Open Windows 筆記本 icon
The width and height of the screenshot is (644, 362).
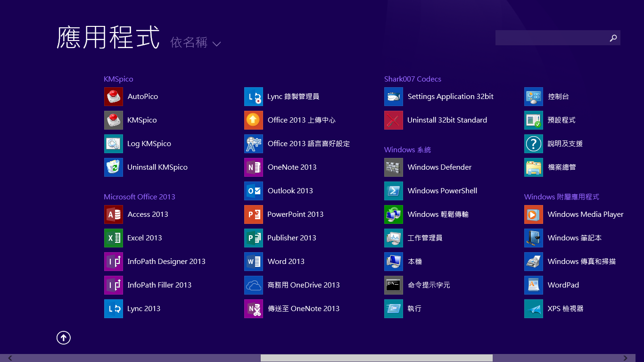tap(534, 238)
